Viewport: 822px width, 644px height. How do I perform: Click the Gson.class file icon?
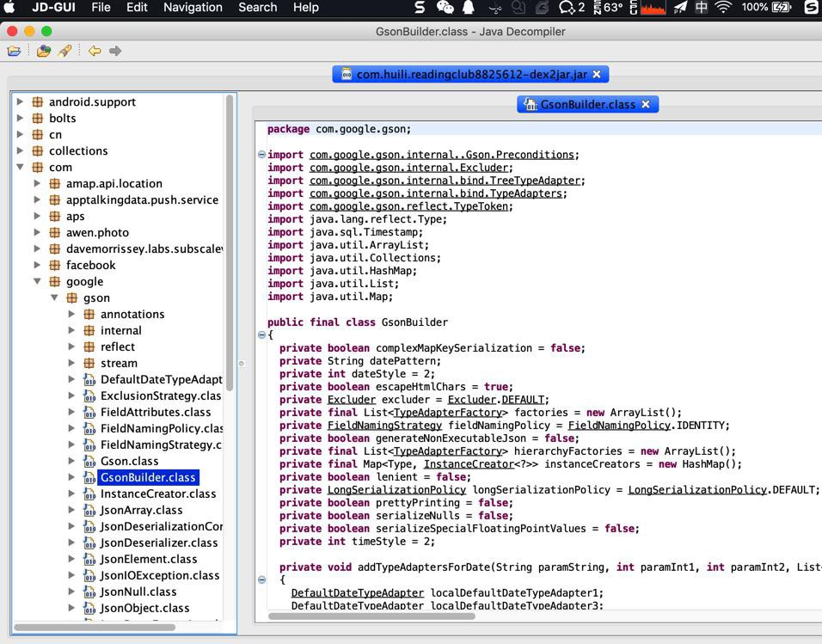89,461
